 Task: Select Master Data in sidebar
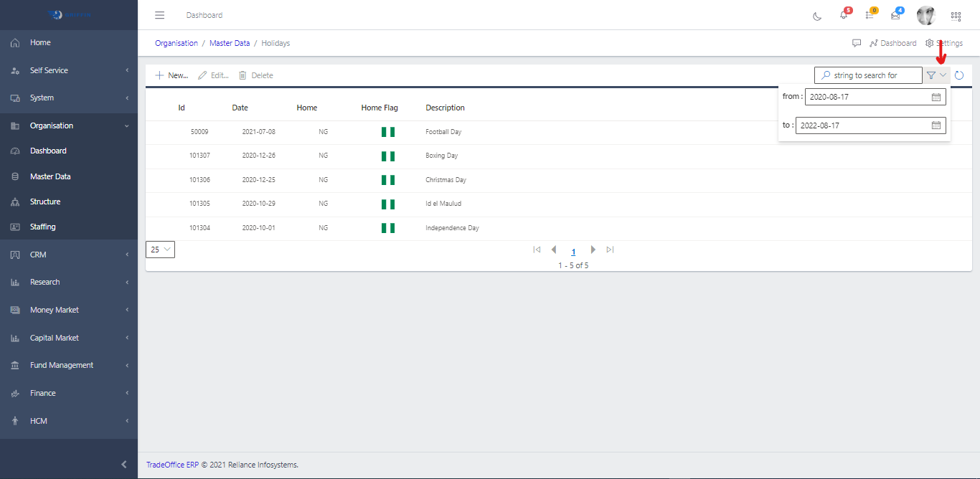click(50, 176)
